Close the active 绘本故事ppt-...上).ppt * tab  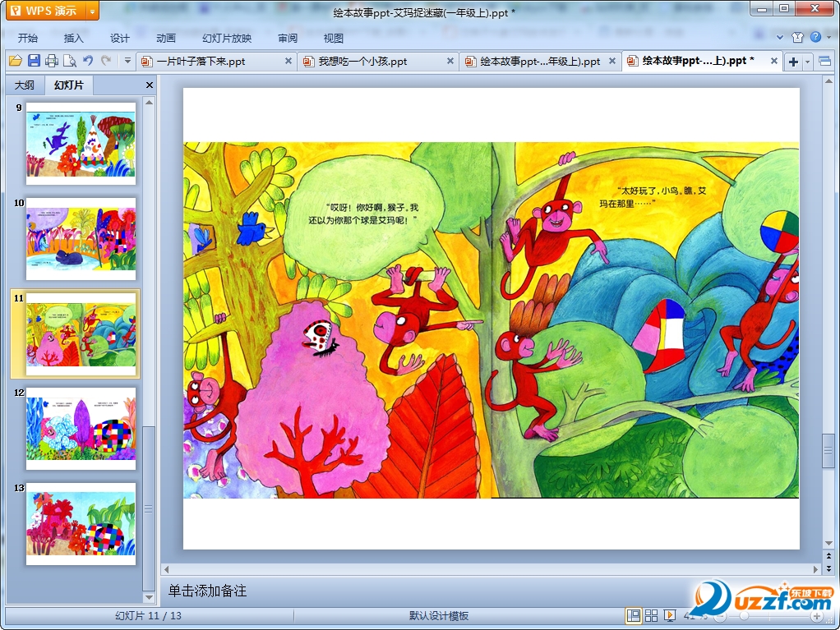click(x=774, y=61)
